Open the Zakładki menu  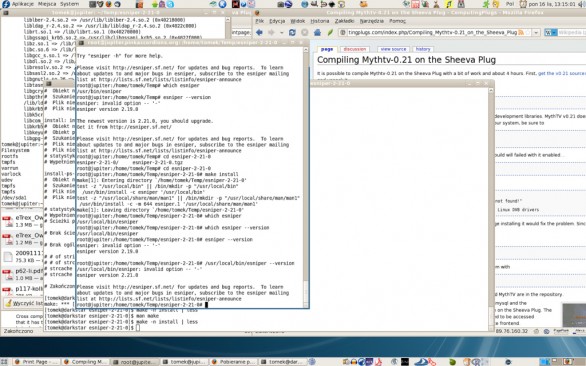[344, 21]
